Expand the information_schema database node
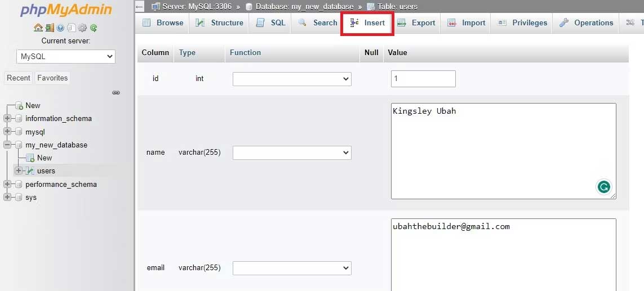Viewport: 644px width, 291px height. tap(7, 119)
